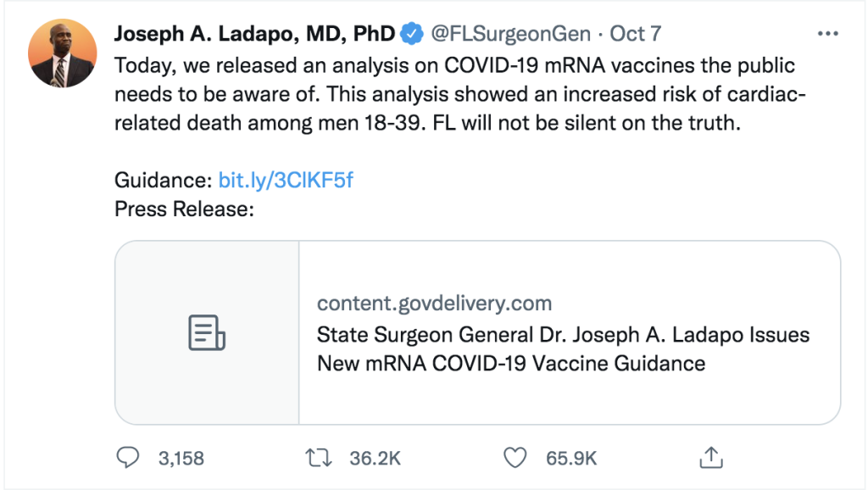868x490 pixels.
Task: Open the Oct 7 timestamp link
Action: point(636,34)
